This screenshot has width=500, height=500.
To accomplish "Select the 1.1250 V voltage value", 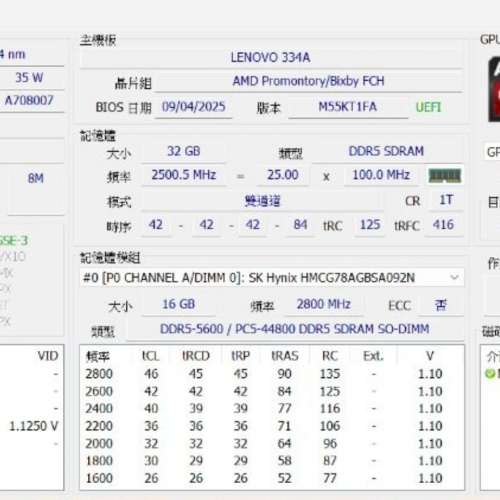I will point(33,426).
